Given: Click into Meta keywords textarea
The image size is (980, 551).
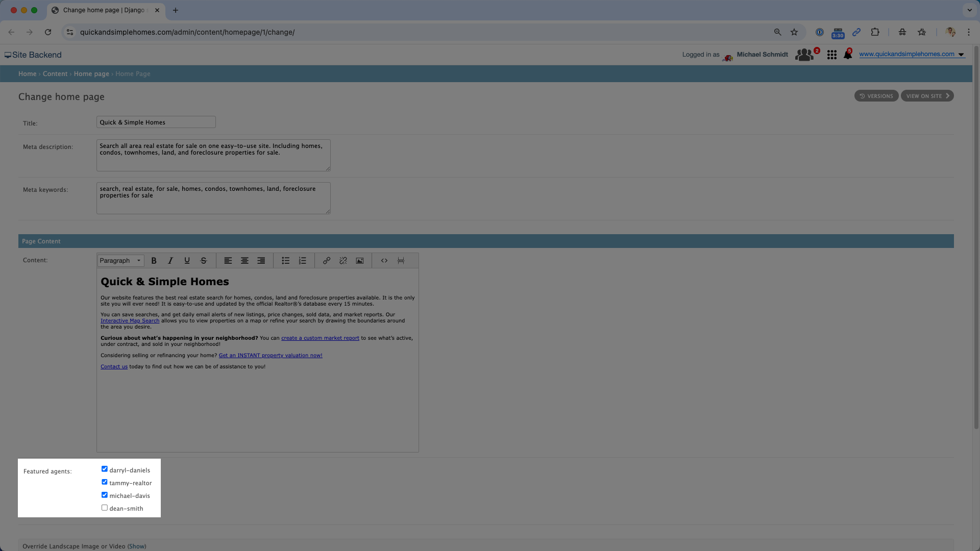Looking at the screenshot, I should pos(213,198).
